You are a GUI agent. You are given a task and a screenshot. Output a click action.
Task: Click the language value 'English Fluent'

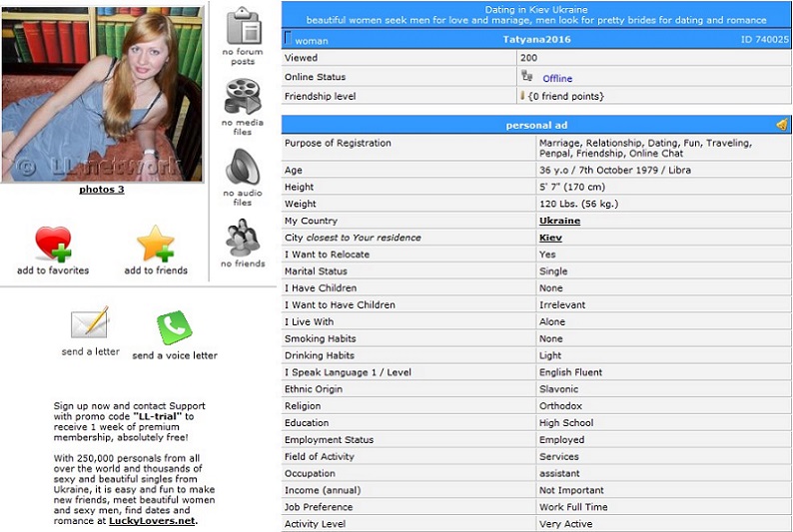click(571, 372)
